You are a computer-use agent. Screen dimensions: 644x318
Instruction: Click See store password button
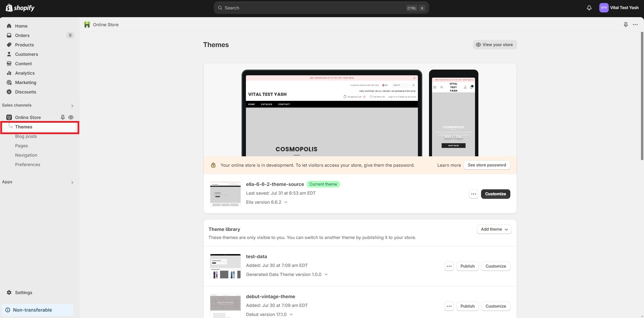point(487,165)
